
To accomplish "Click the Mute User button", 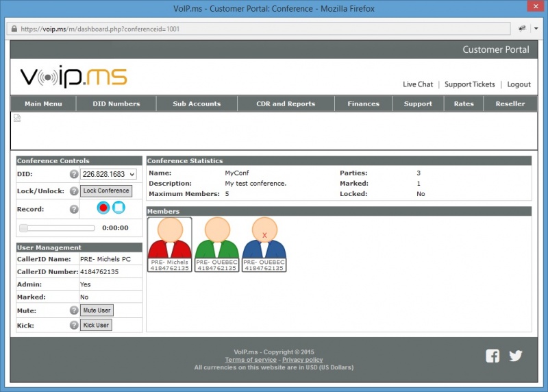I will point(97,310).
